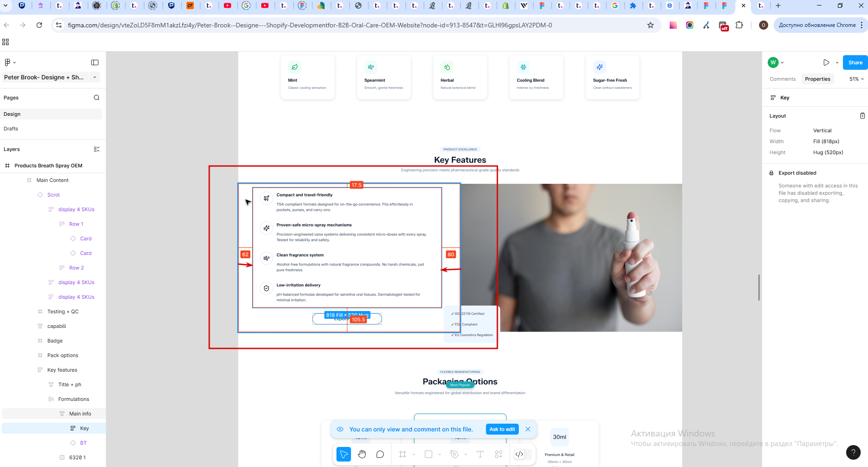Bookmark this page with star icon
Image resolution: width=868 pixels, height=467 pixels.
(x=651, y=25)
